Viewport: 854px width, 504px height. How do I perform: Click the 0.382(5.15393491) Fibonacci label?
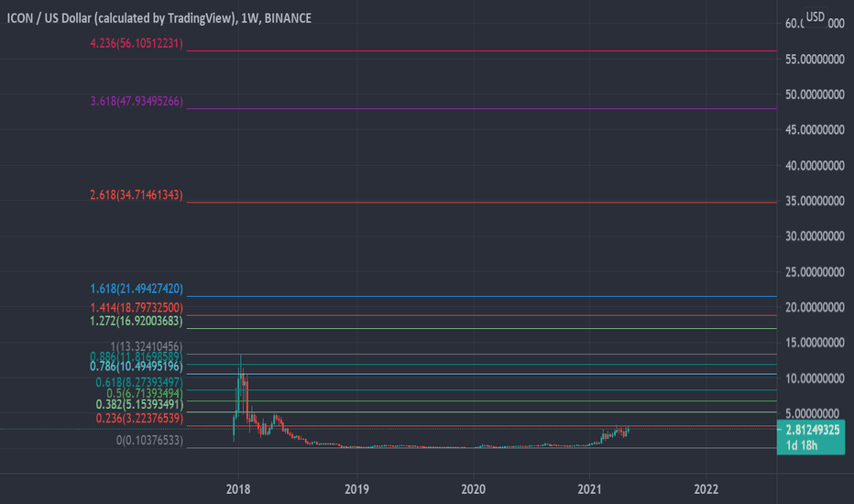[139, 404]
